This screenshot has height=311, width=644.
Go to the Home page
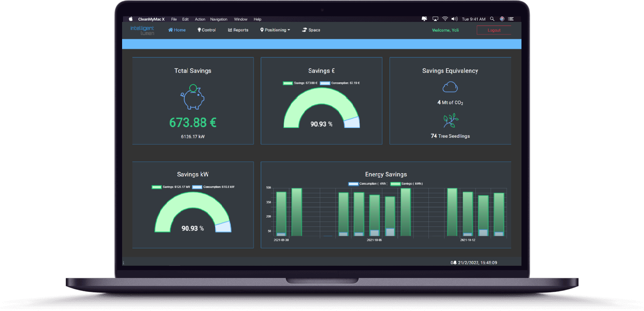tap(177, 30)
